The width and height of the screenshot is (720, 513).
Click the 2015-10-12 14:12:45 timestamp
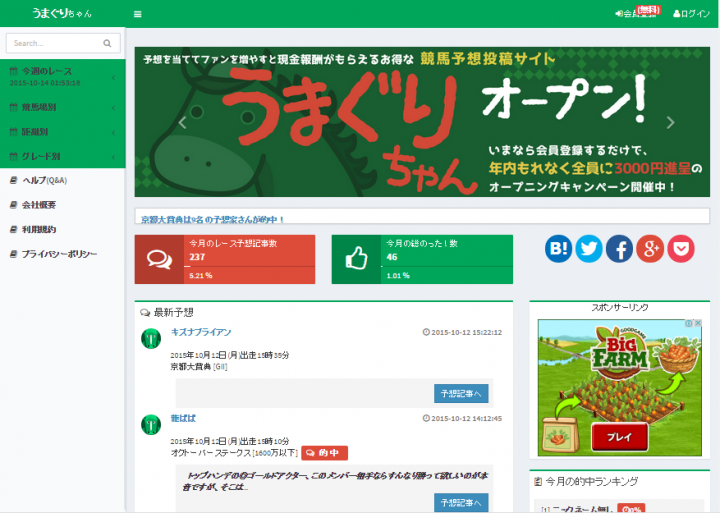[462, 418]
